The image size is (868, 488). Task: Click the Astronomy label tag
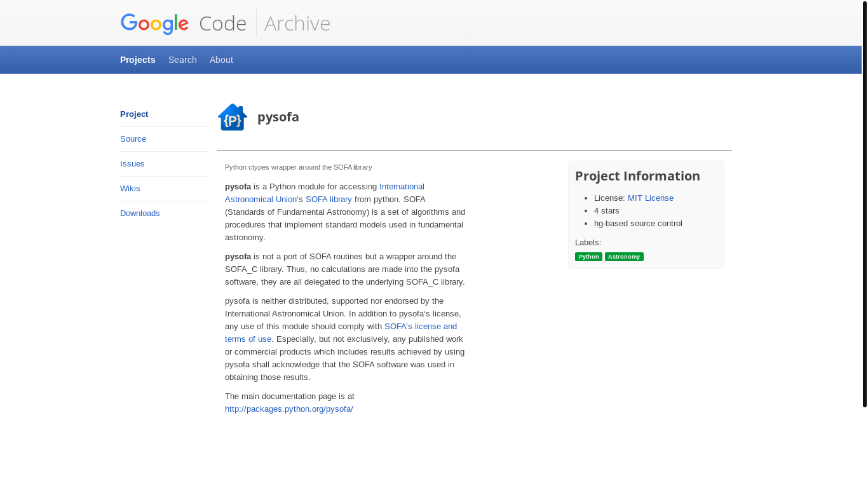624,257
